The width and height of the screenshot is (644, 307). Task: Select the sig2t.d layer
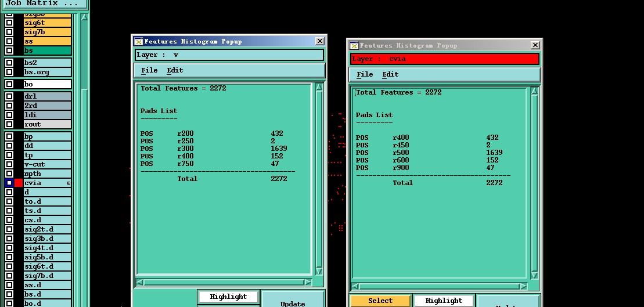48,229
